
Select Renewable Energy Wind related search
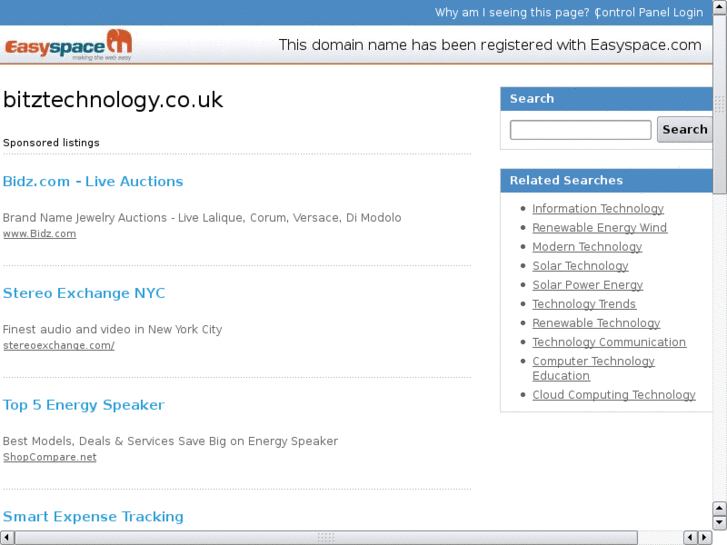599,228
